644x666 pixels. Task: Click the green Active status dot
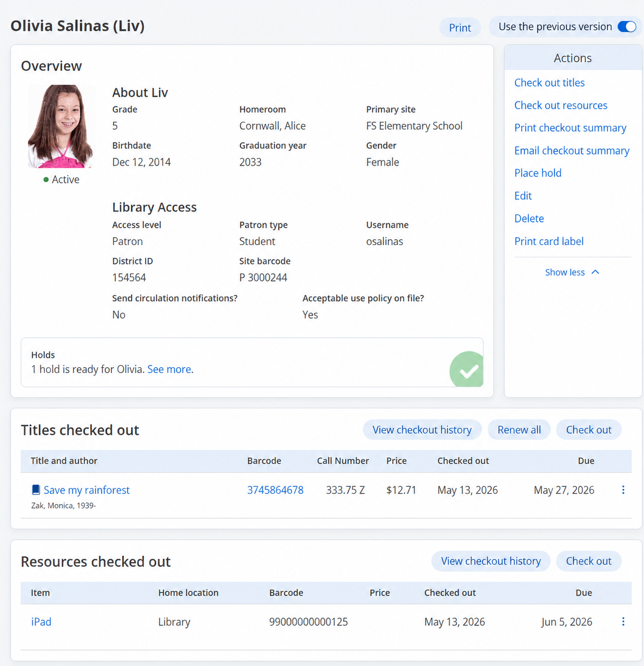pyautogui.click(x=46, y=180)
